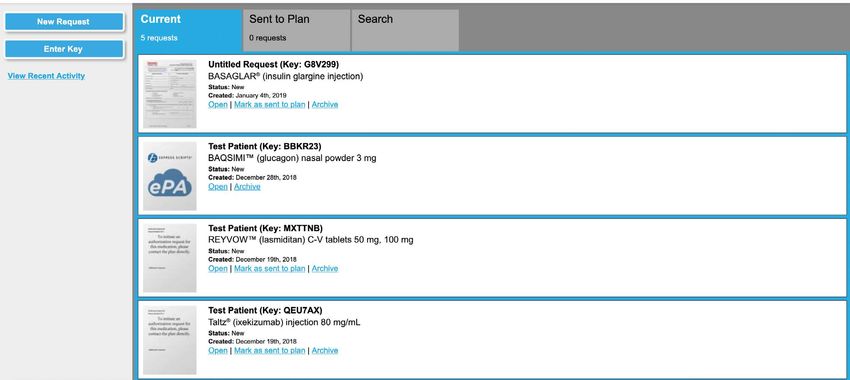Click the Enter Key button

pyautogui.click(x=64, y=49)
